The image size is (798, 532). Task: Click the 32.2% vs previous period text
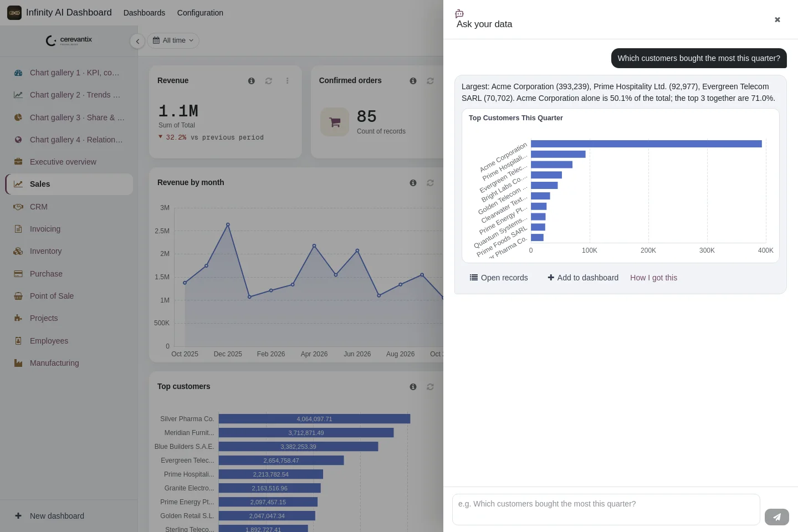pos(211,137)
